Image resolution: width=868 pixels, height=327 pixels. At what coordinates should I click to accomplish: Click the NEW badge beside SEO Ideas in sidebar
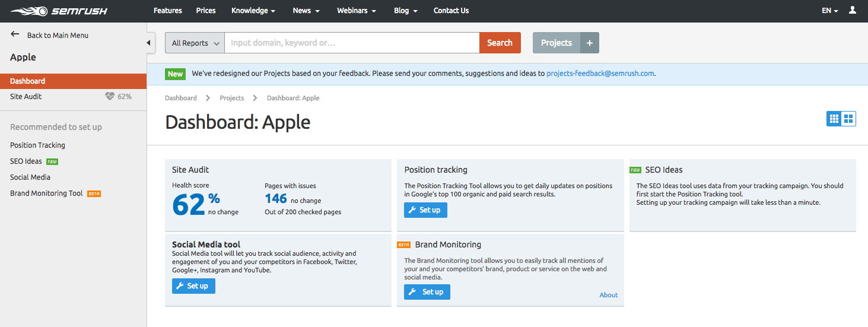click(x=52, y=161)
